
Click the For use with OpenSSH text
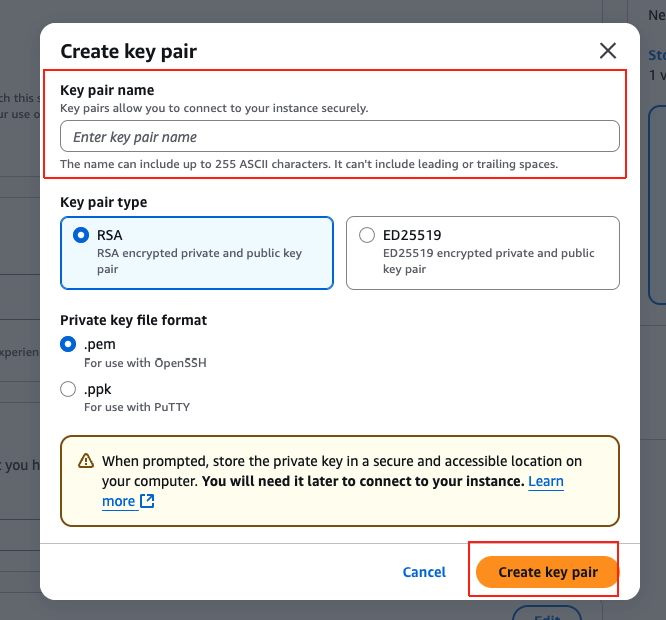[145, 362]
